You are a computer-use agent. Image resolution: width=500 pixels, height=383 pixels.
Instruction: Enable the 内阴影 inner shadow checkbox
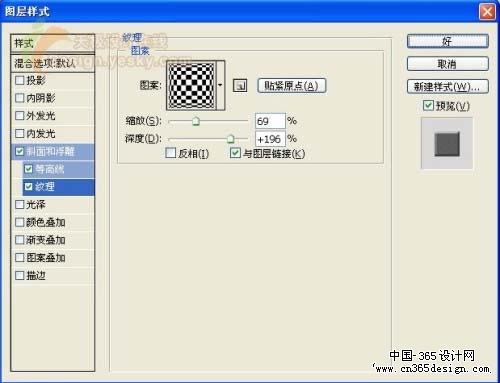[x=20, y=98]
